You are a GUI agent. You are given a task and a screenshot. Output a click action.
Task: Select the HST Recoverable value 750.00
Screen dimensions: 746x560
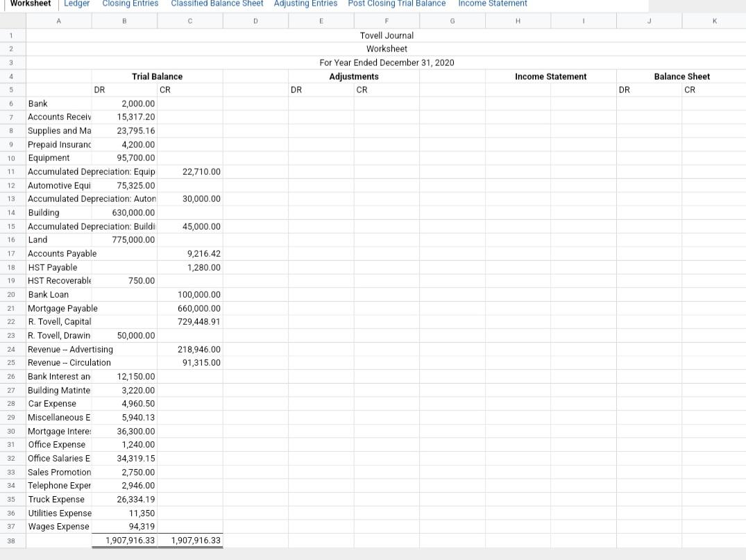click(125, 281)
